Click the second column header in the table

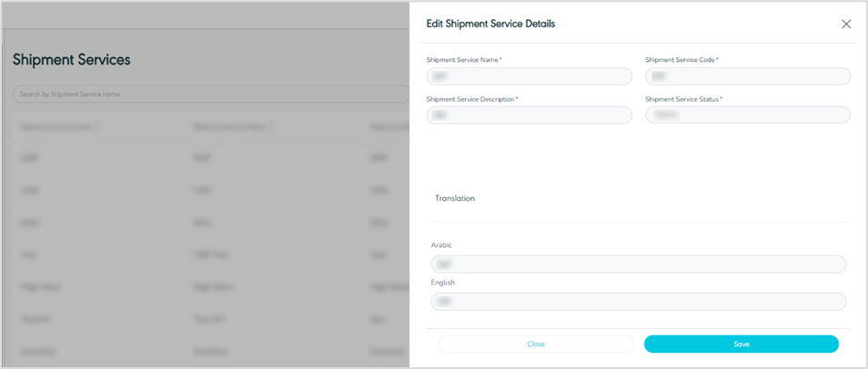(227, 127)
